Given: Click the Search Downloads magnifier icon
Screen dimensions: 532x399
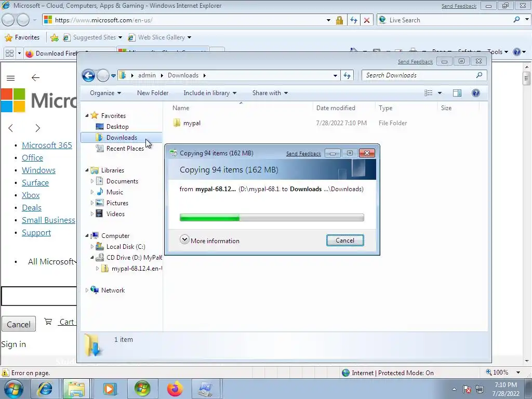Looking at the screenshot, I should pos(479,75).
